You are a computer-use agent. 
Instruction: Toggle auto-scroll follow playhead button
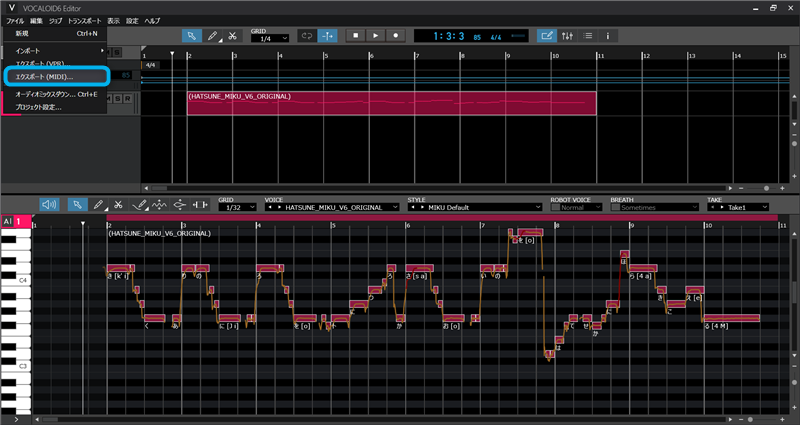point(327,36)
